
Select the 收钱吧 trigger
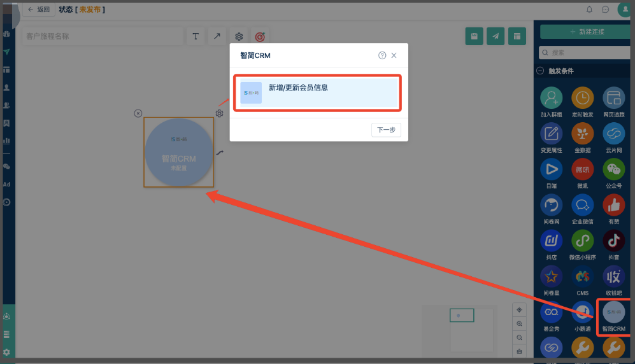(x=613, y=281)
